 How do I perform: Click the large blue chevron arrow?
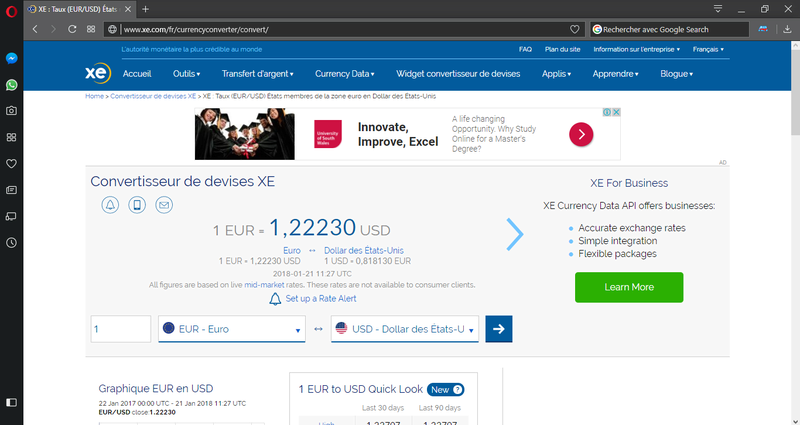coord(515,234)
